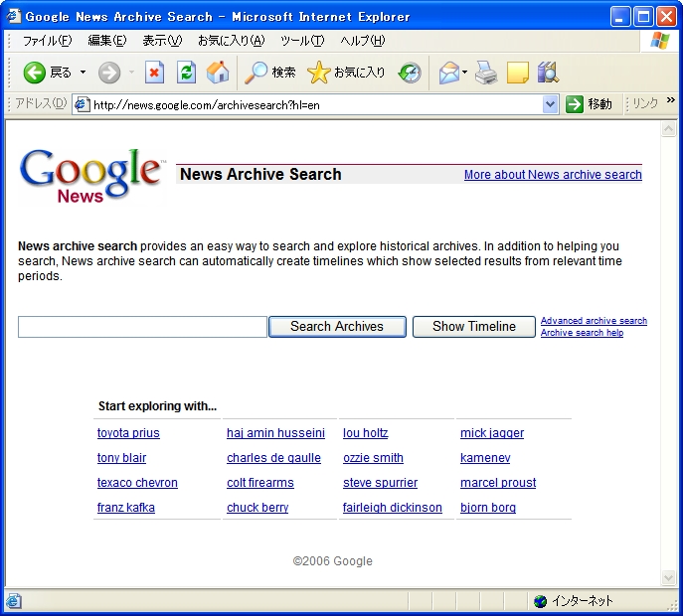The image size is (683, 616).
Task: Open the ファイル(F) menu
Action: (48, 41)
